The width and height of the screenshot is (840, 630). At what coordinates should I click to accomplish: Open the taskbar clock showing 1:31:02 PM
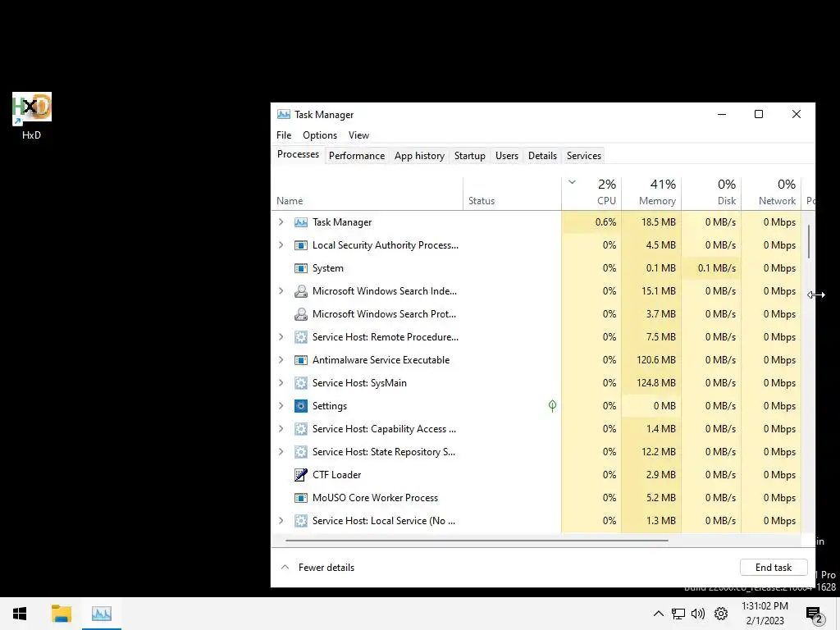765,614
